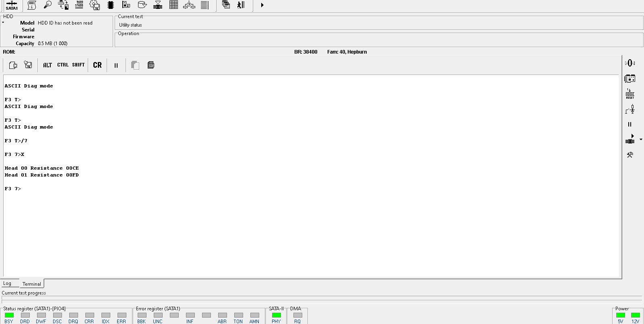Expand the HDD panel small arrow

tap(3, 23)
